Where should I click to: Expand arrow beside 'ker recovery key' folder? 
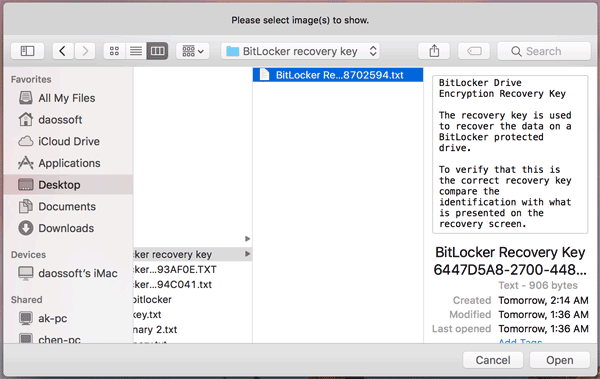coord(248,254)
